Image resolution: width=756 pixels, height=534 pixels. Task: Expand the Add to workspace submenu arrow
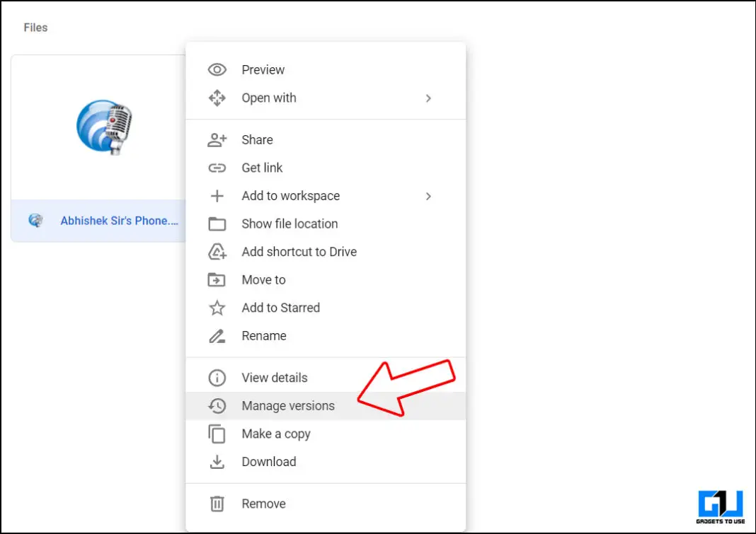pyautogui.click(x=428, y=196)
